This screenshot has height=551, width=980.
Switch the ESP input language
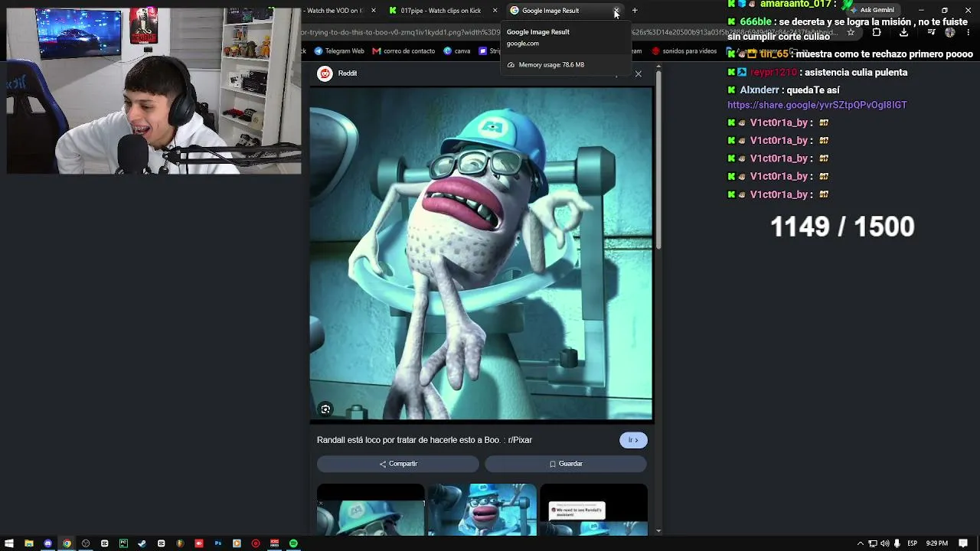[912, 543]
